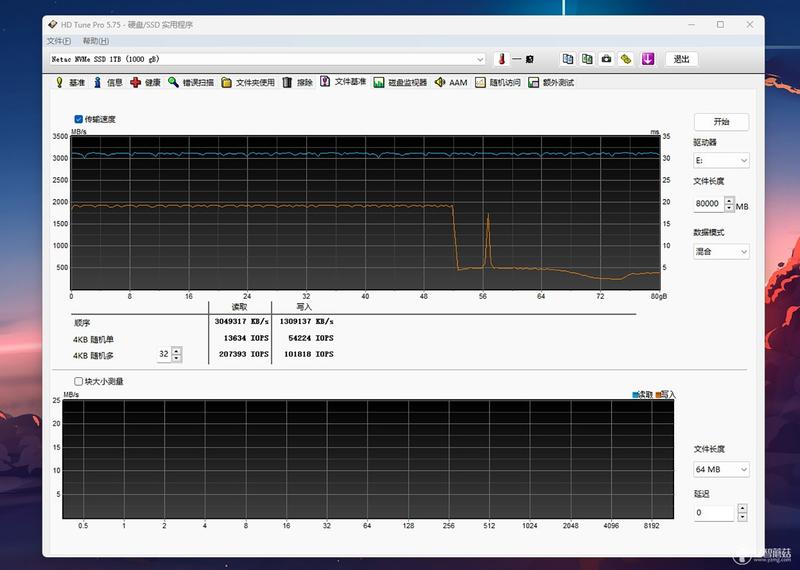Open the 基准 benchmark tab

pyautogui.click(x=70, y=82)
